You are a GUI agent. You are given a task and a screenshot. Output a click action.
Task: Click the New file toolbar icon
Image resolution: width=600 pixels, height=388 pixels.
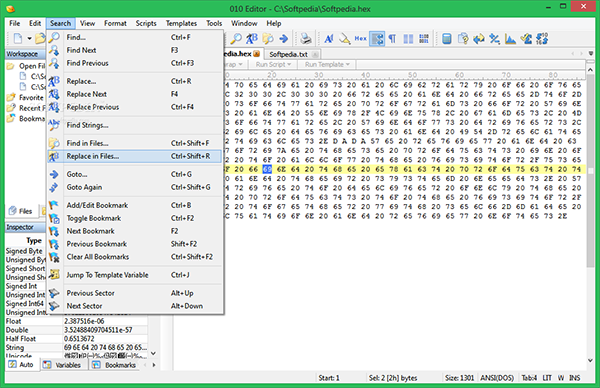click(18, 38)
